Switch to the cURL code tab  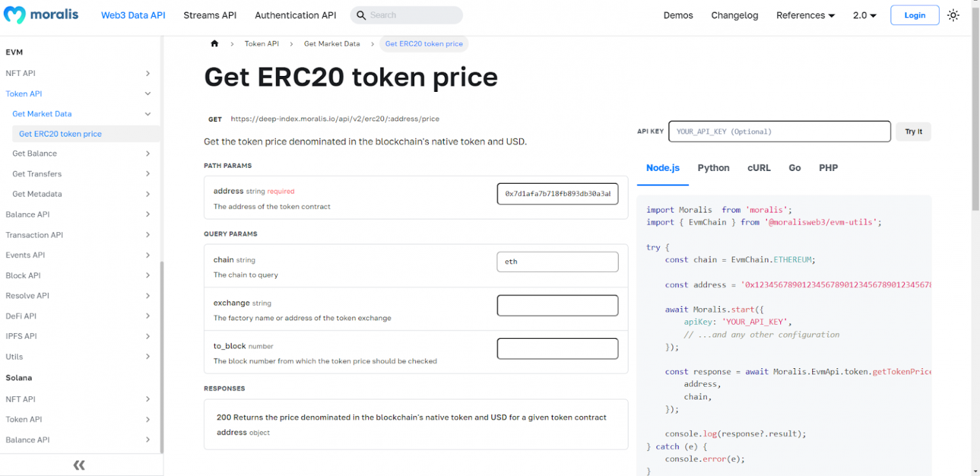759,168
